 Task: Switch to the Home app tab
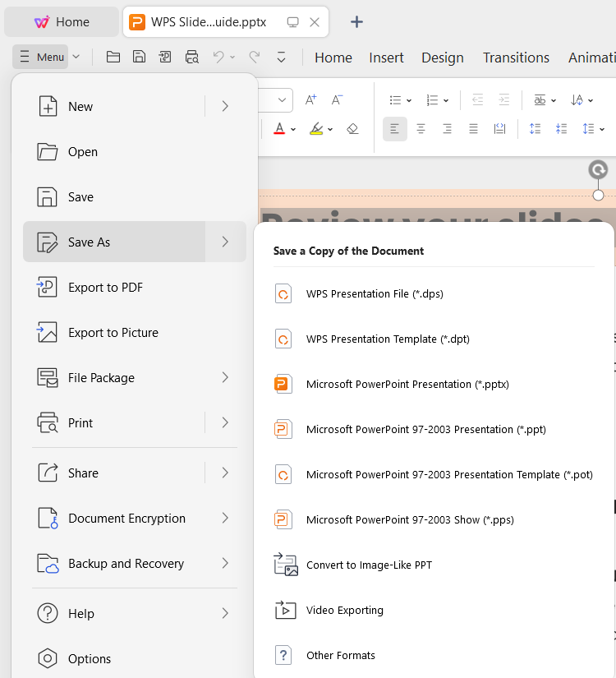coord(62,21)
